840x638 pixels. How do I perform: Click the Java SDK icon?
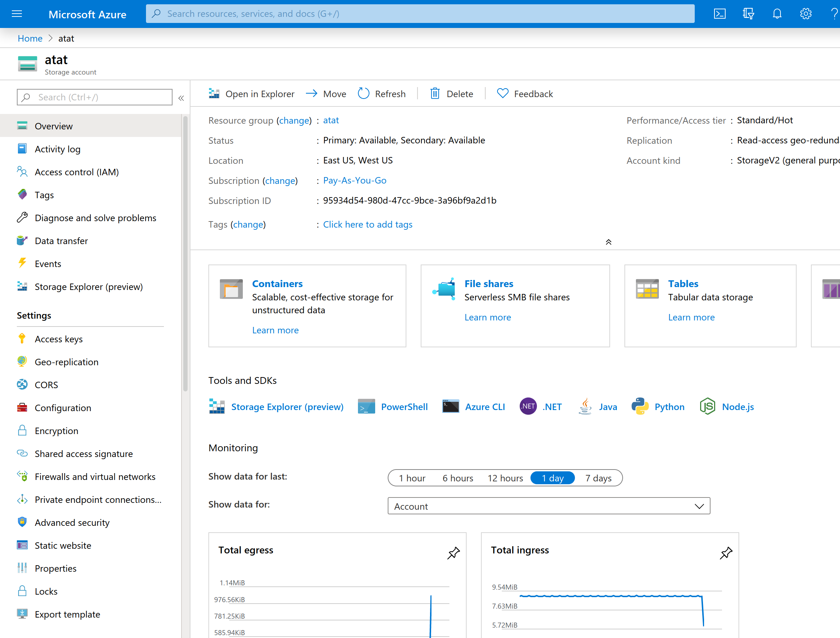[x=585, y=406]
